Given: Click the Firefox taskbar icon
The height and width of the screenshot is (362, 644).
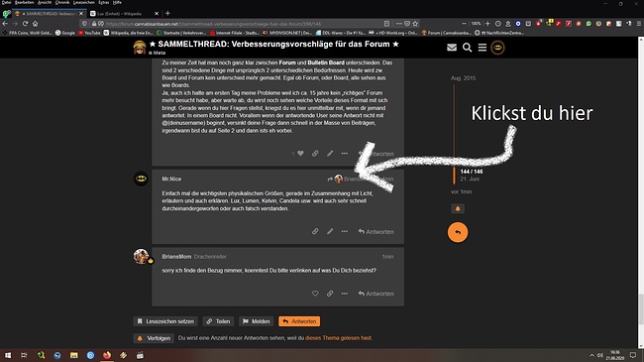Looking at the screenshot, I should coord(107,355).
